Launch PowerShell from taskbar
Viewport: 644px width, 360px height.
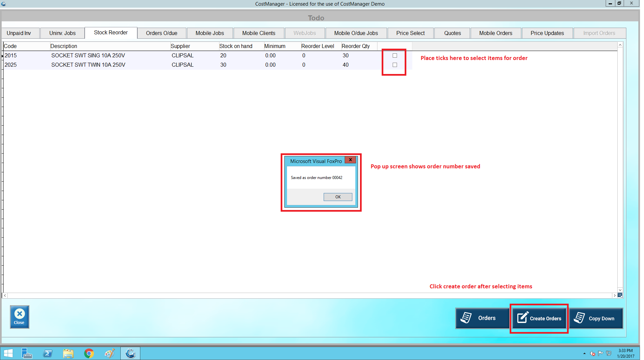click(48, 353)
